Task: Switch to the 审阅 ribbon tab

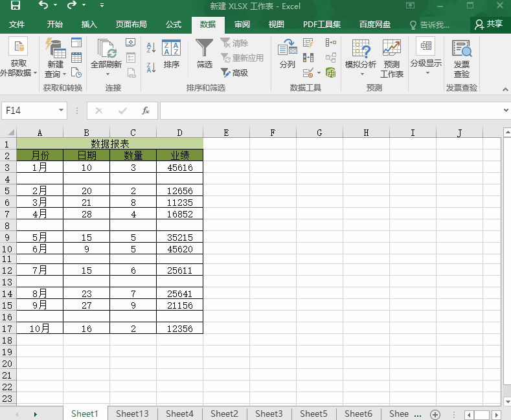Action: pyautogui.click(x=242, y=25)
